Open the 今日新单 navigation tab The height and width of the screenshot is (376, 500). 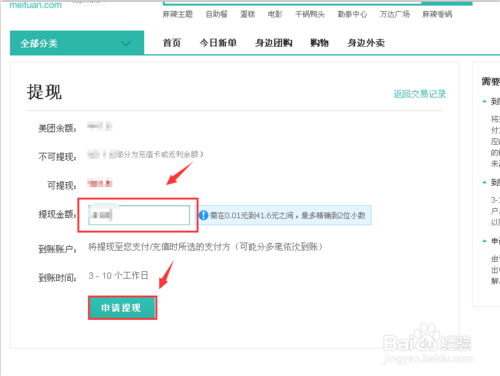[x=218, y=43]
